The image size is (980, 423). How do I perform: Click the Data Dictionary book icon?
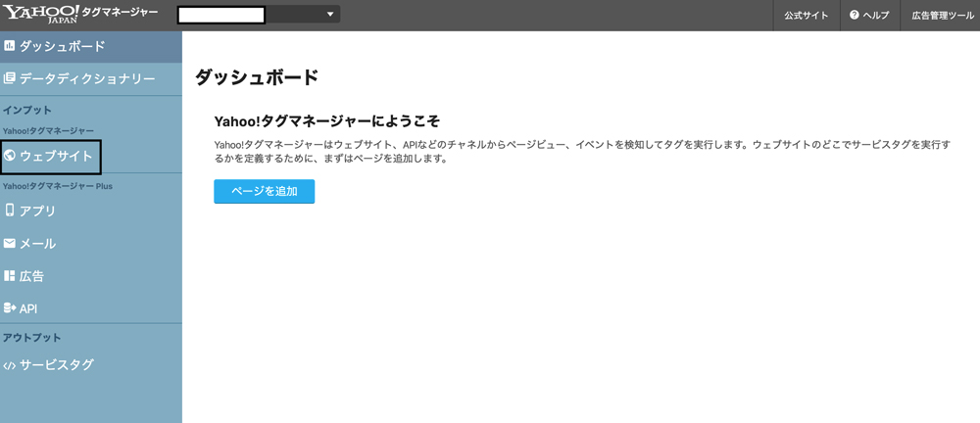(10, 78)
